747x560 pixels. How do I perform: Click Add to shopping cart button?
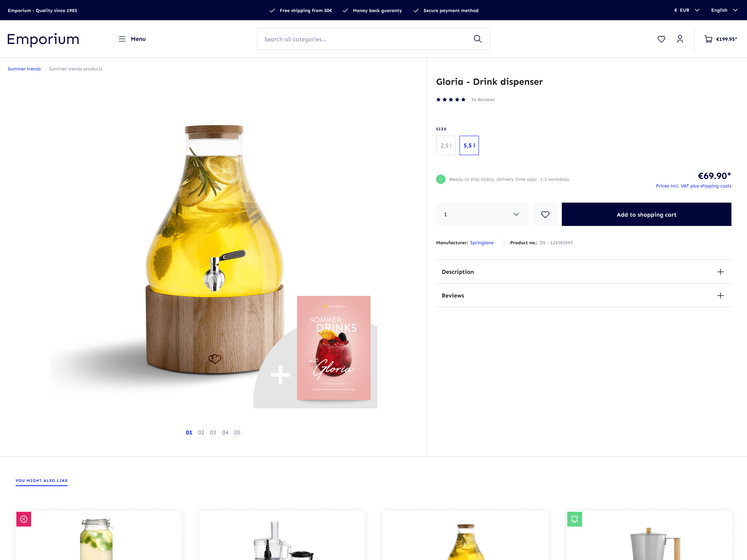click(646, 214)
